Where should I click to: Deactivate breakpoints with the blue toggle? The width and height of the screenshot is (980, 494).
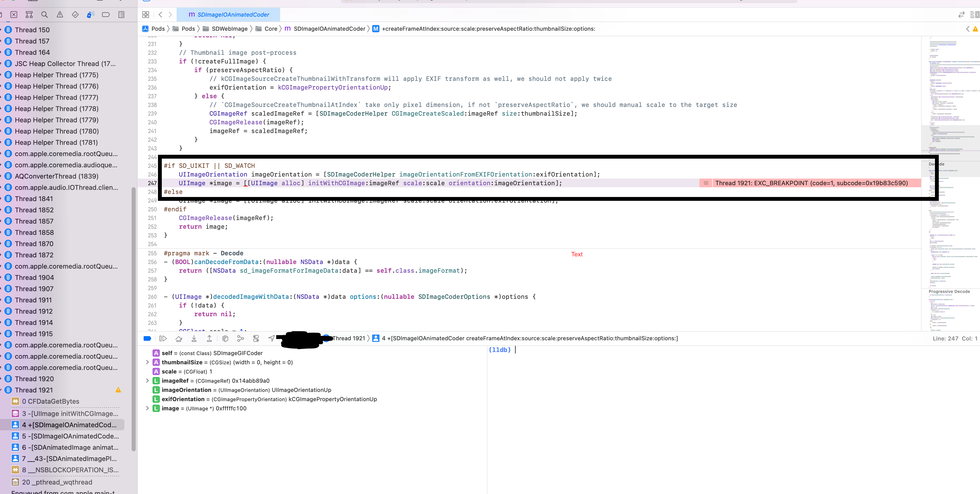[x=147, y=338]
